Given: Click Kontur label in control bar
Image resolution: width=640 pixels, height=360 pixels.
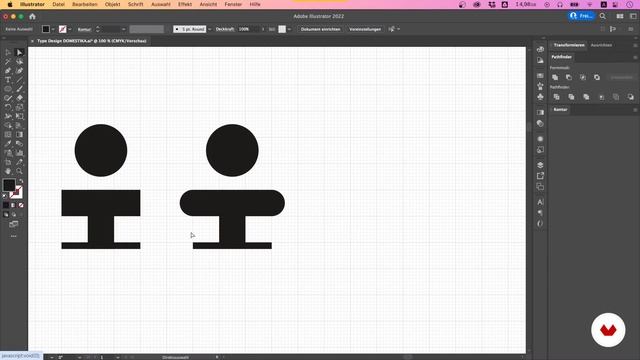Looking at the screenshot, I should [84, 29].
